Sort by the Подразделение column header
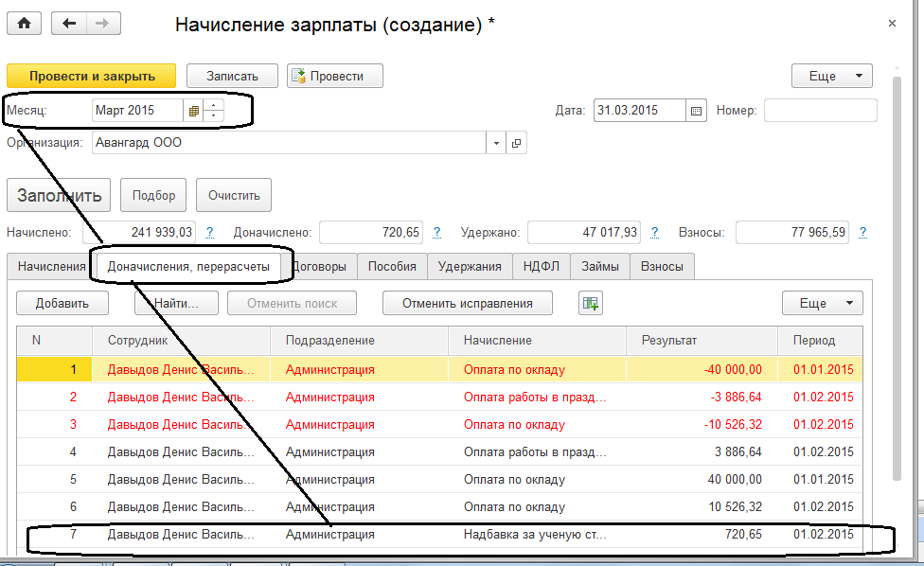 tap(359, 341)
